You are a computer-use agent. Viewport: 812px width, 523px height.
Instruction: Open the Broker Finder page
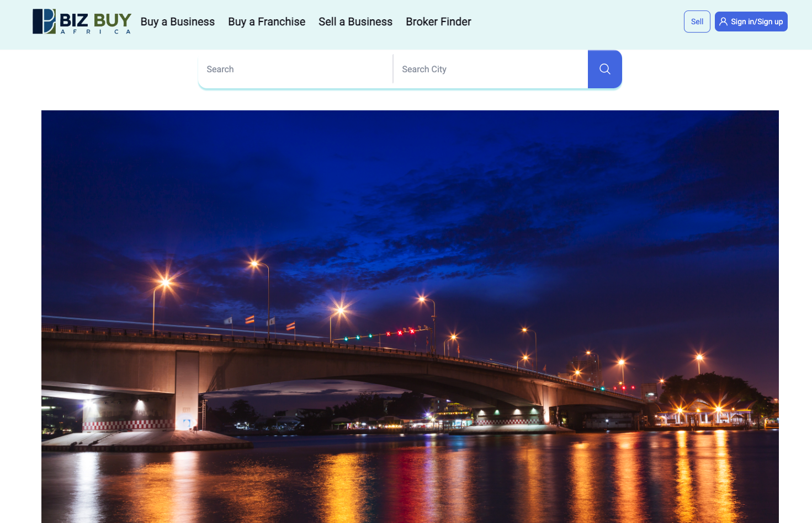pos(438,22)
